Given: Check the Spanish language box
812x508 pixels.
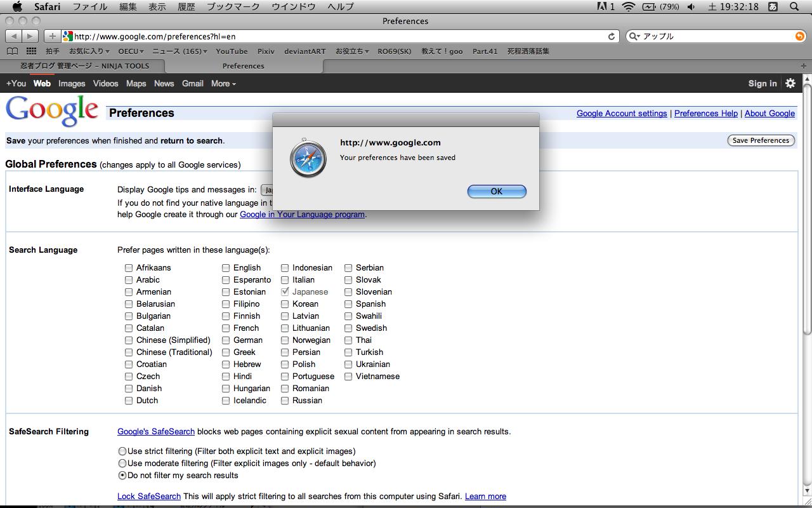Looking at the screenshot, I should (x=348, y=304).
